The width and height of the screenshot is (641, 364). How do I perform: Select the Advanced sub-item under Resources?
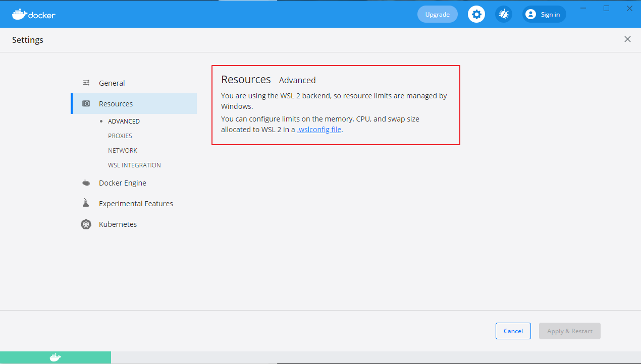pos(124,122)
